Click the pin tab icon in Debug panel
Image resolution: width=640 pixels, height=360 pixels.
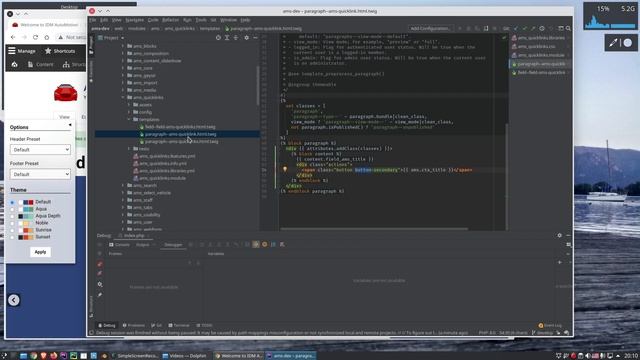100,295
